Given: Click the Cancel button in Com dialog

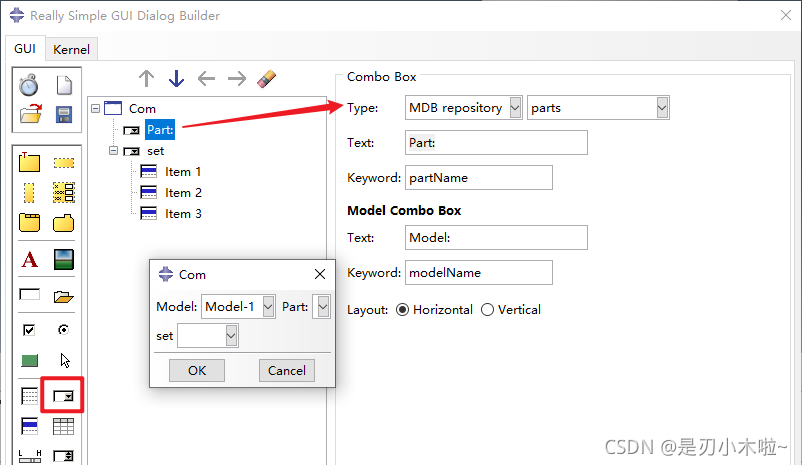Looking at the screenshot, I should pos(287,370).
